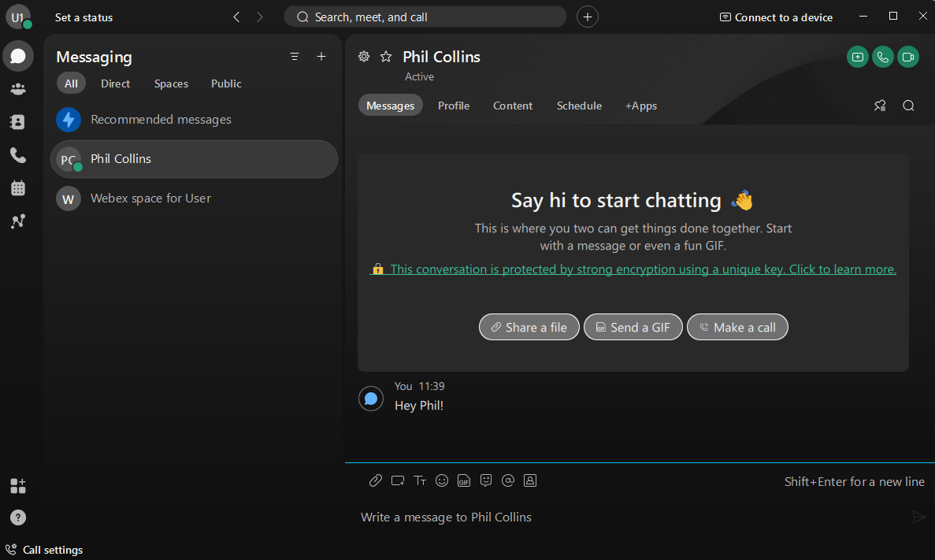935x560 pixels.
Task: Start an audio call with Phil Collins
Action: 883,57
